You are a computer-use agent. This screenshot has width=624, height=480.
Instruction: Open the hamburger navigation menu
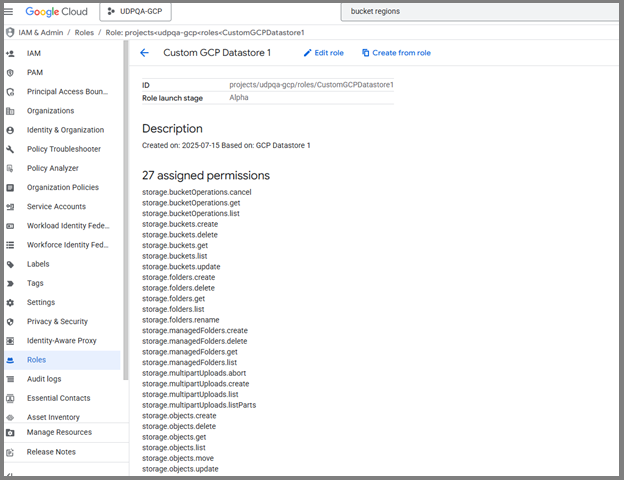[10, 12]
